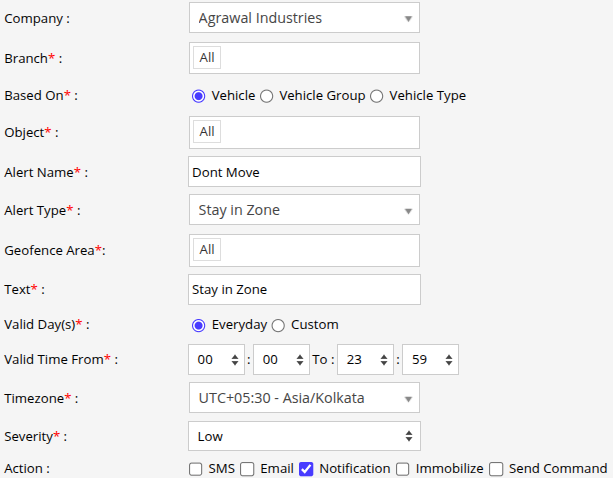The width and height of the screenshot is (613, 478).
Task: Select the Vehicle Group radio option
Action: (266, 96)
